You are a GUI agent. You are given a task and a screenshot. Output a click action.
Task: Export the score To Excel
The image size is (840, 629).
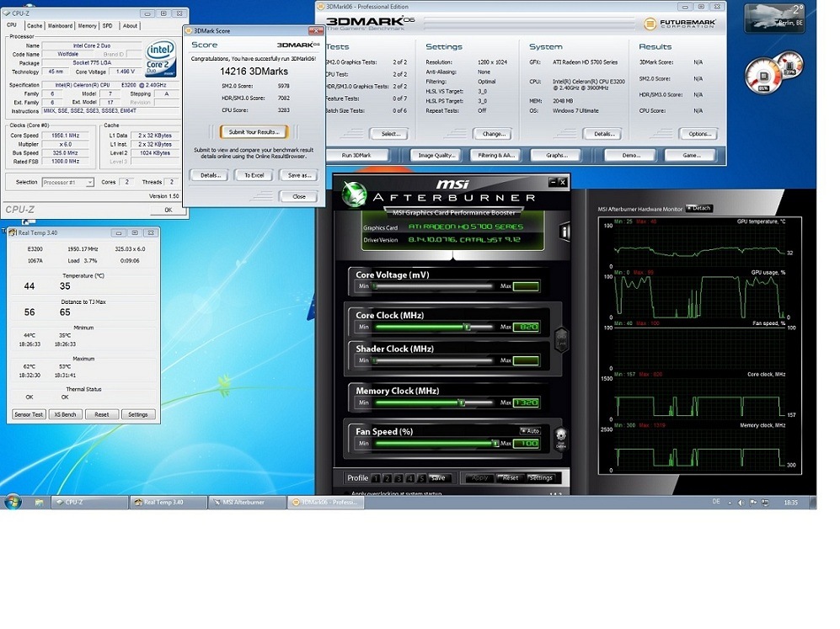coord(254,175)
